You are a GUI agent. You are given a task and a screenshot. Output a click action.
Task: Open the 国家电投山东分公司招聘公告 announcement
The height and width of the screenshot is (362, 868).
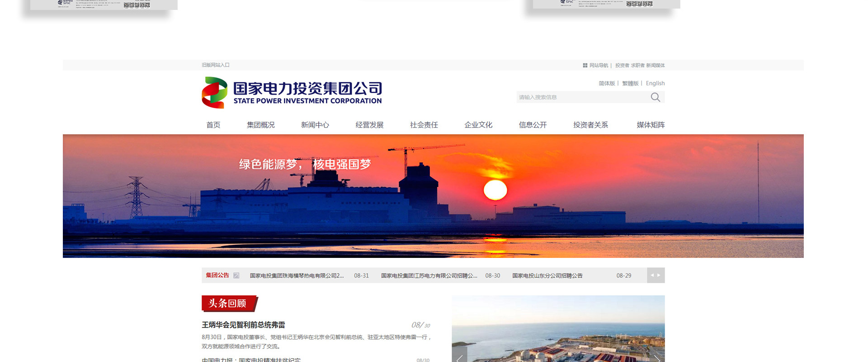pos(547,276)
